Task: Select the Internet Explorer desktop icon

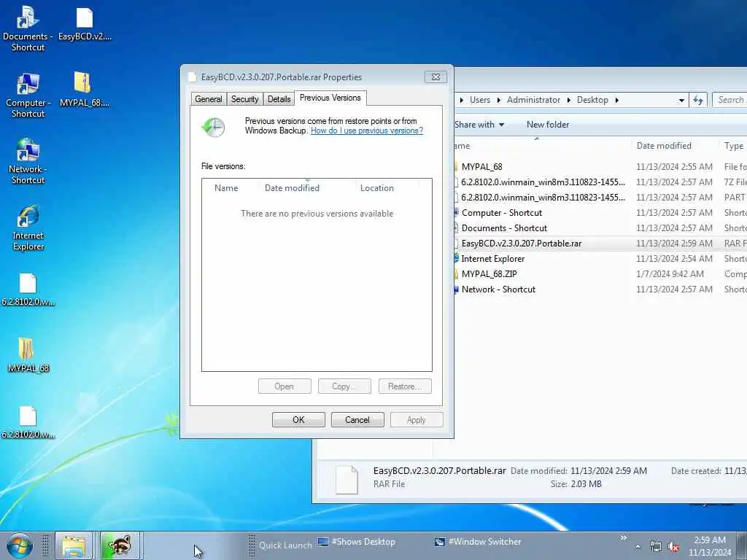Action: [x=28, y=227]
